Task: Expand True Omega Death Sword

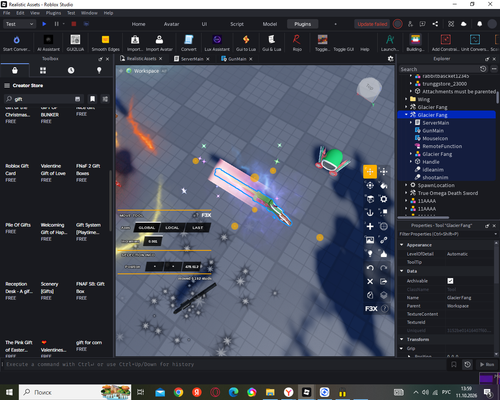Action: [406, 193]
